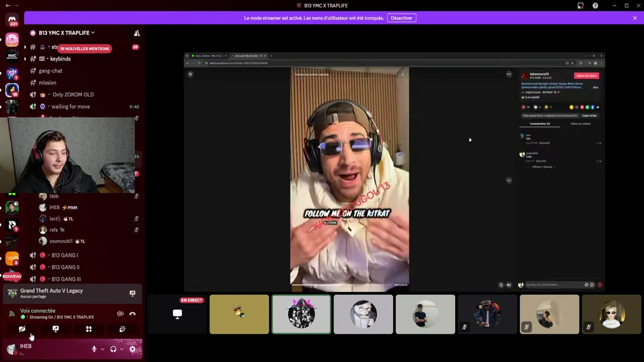This screenshot has height=362, width=644.
Task: Open Discord help icon
Action: click(x=595, y=6)
